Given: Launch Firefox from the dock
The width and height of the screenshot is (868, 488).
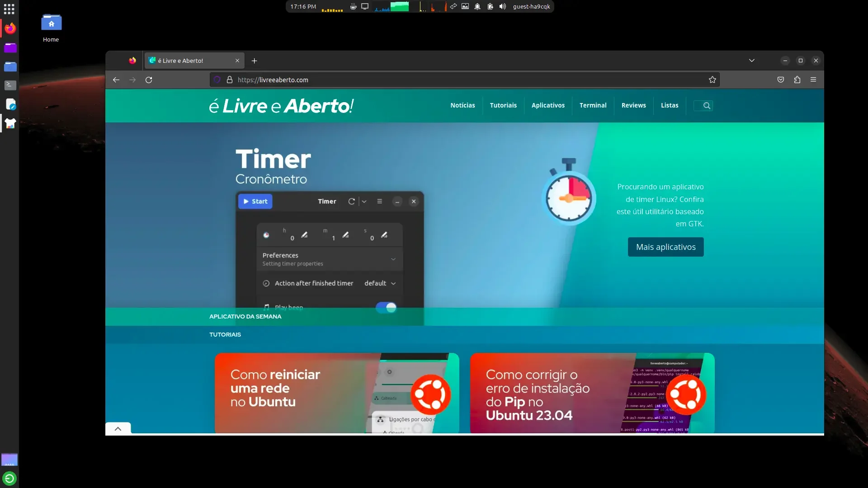Looking at the screenshot, I should (x=10, y=28).
